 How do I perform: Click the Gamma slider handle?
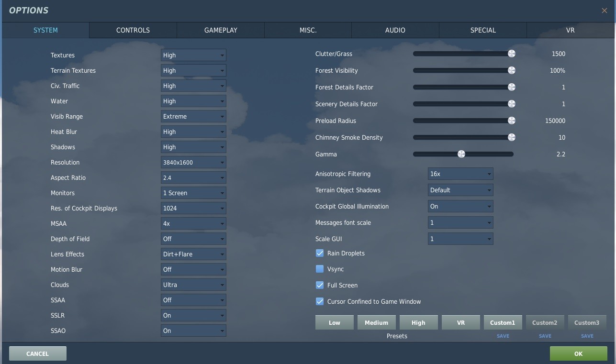click(461, 154)
